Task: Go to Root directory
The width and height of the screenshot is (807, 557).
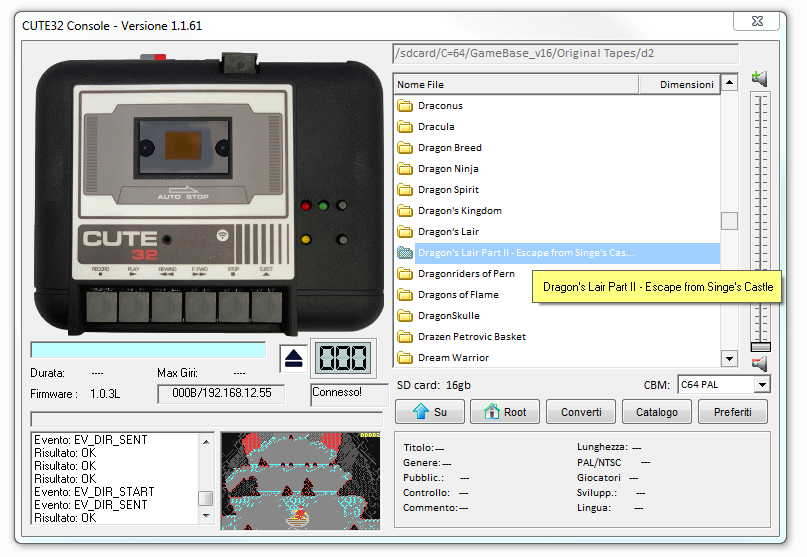Action: [505, 412]
